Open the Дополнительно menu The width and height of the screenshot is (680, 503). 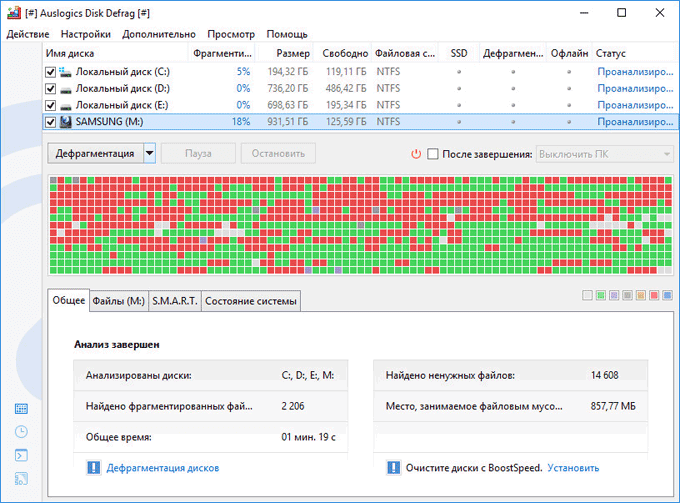click(x=159, y=34)
